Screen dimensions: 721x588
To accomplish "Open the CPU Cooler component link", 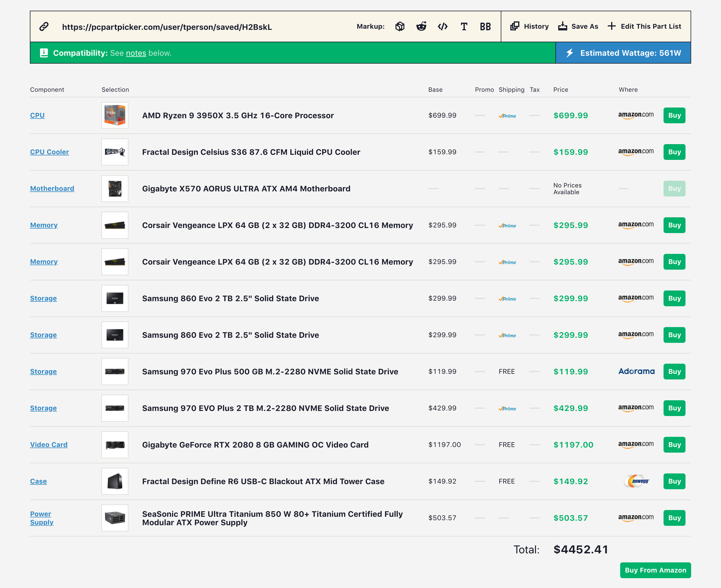I will (x=50, y=152).
